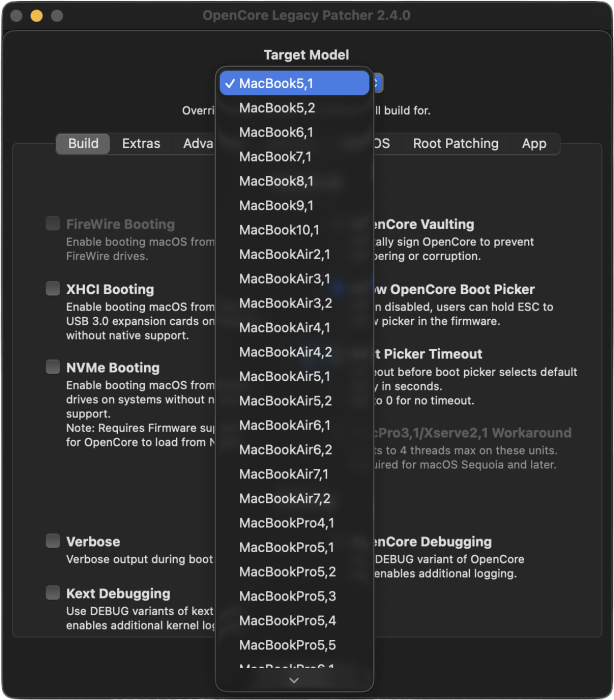Viewport: 614px width, 700px height.
Task: Choose MacBook5,2 from the dropdown
Action: click(x=294, y=108)
